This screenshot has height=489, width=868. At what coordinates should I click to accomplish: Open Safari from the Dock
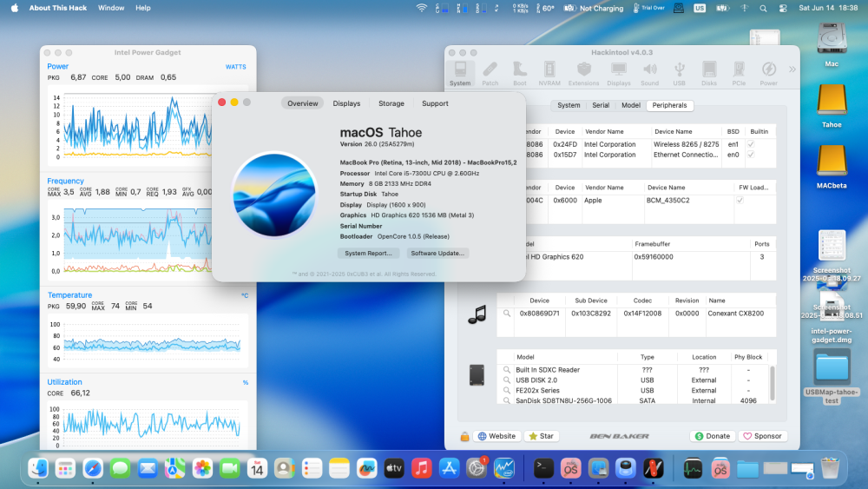coord(93,468)
